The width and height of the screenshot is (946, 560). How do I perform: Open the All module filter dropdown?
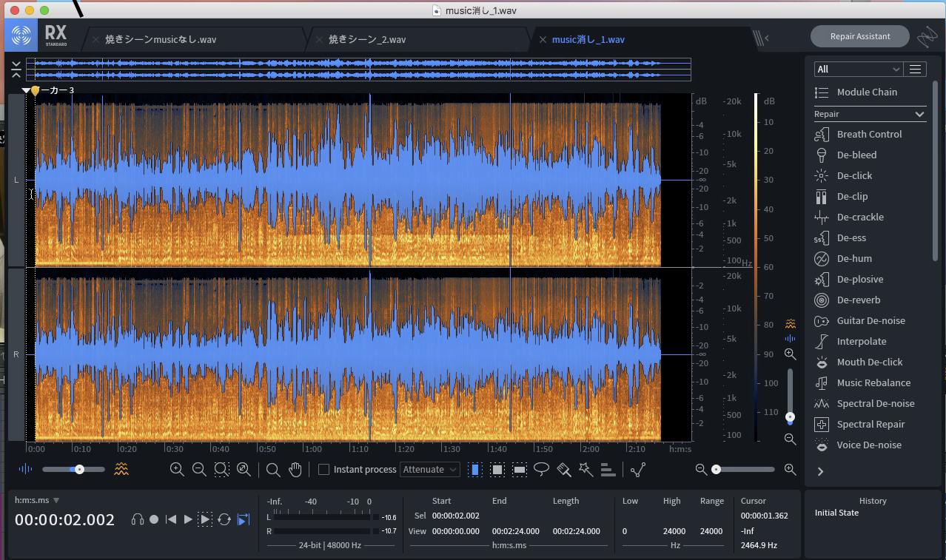[859, 69]
